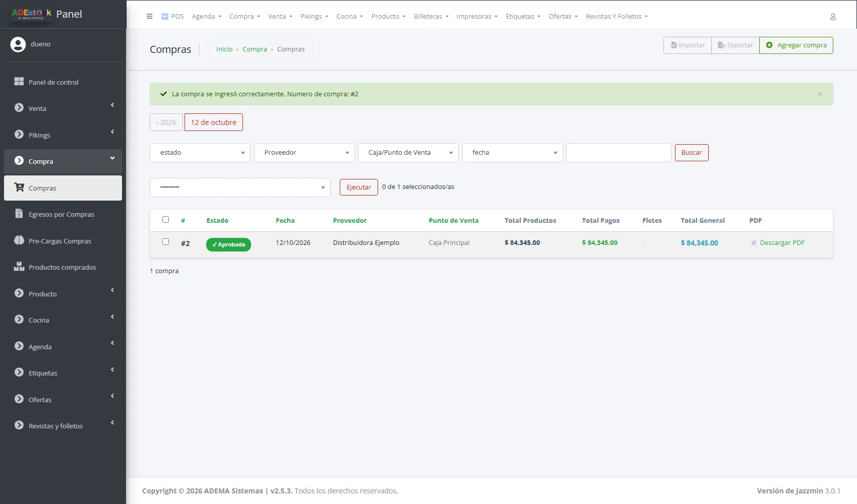Click the Buscar button

[692, 153]
